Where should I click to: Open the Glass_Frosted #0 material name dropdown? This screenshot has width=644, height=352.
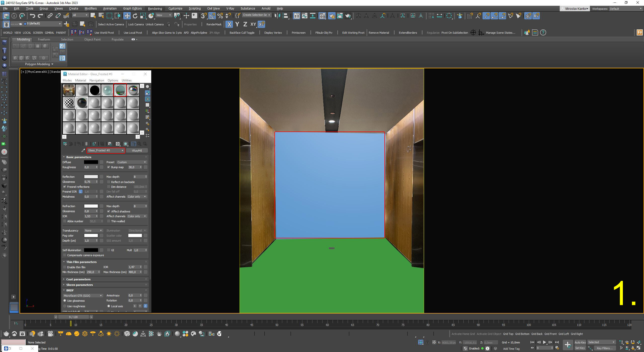[x=106, y=150]
